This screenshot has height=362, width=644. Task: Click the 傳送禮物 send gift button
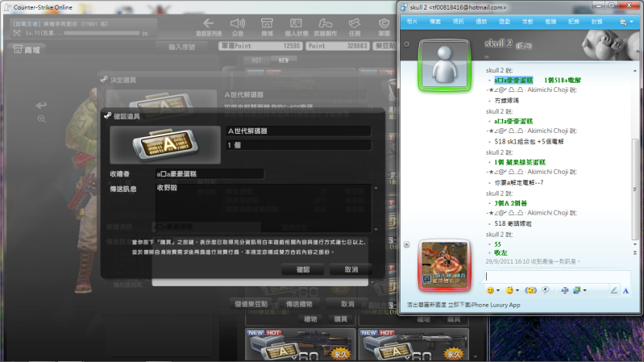(x=299, y=304)
